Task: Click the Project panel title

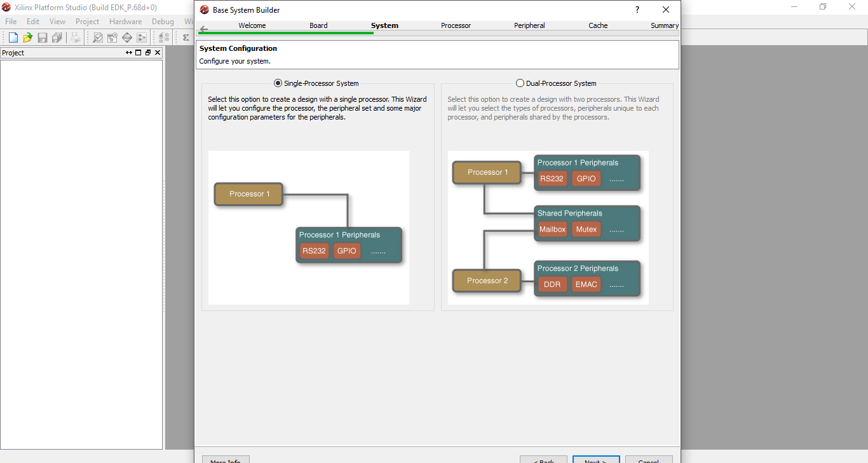Action: [13, 53]
